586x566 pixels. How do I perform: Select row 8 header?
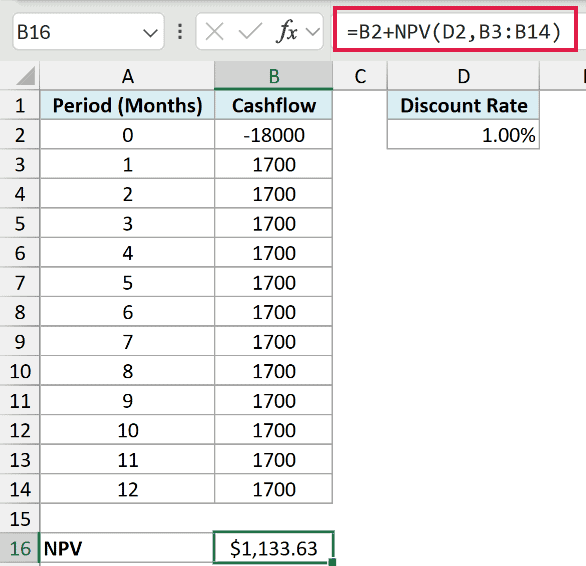click(19, 312)
